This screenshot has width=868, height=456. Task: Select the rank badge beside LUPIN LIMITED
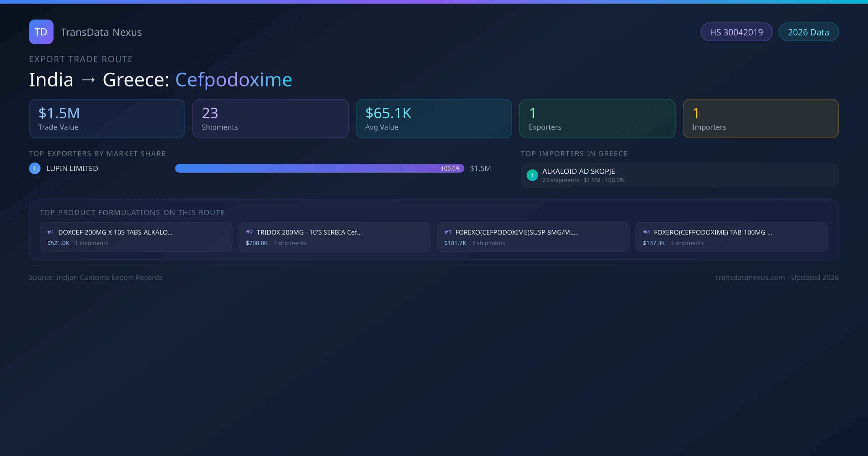35,168
